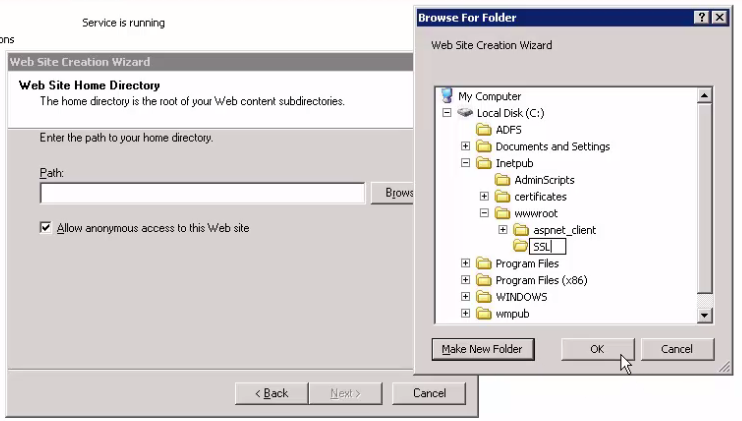The width and height of the screenshot is (742, 421).
Task: Click the My Computer icon
Action: (x=447, y=96)
